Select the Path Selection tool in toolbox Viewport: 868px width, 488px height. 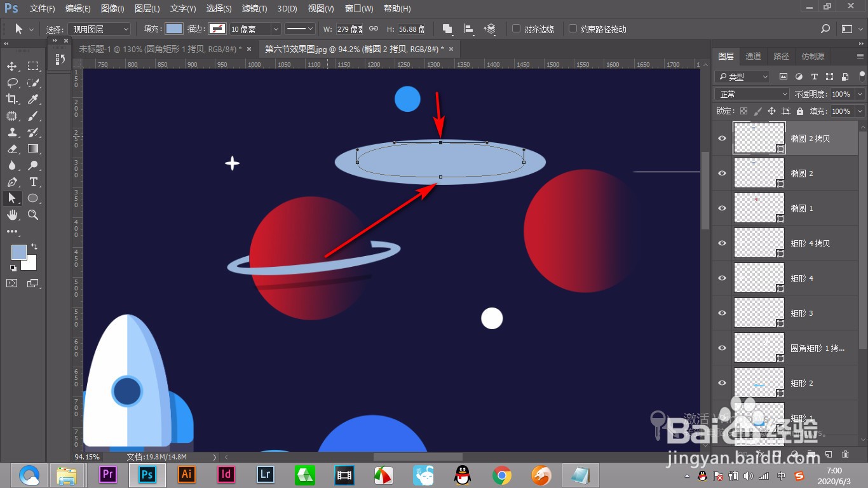(11, 198)
